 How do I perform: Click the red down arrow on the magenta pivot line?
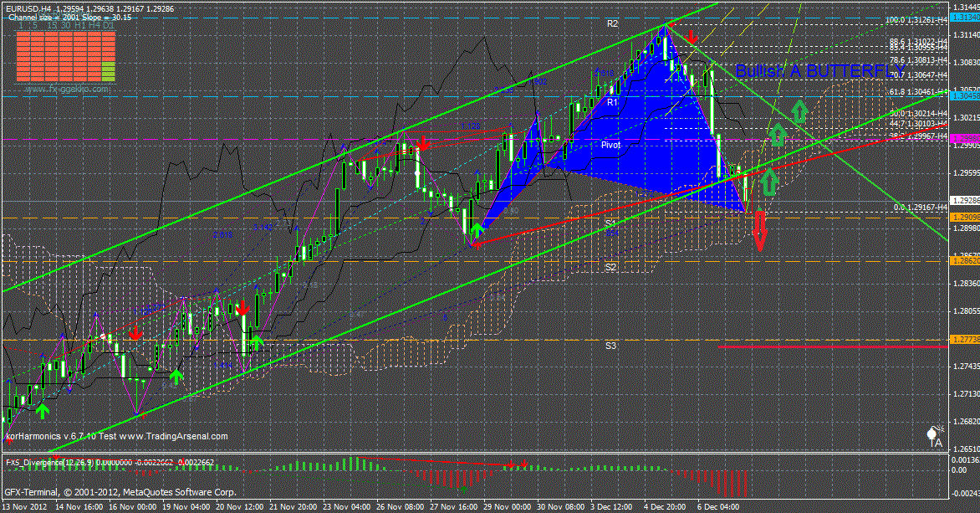[423, 143]
